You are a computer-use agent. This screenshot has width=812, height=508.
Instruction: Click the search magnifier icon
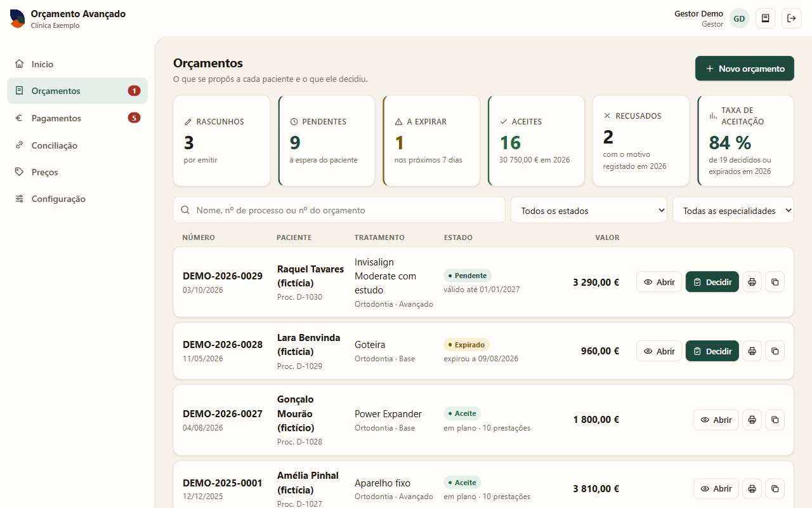point(185,210)
